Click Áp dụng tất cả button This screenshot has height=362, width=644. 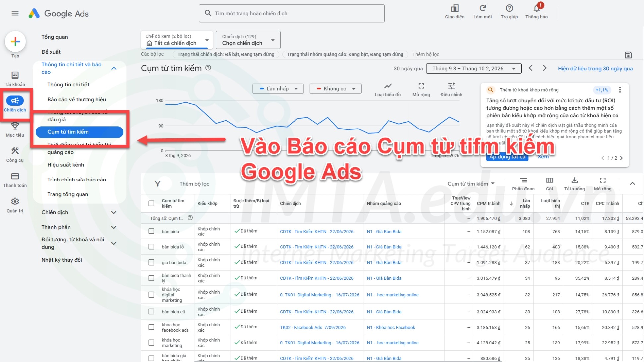point(507,157)
